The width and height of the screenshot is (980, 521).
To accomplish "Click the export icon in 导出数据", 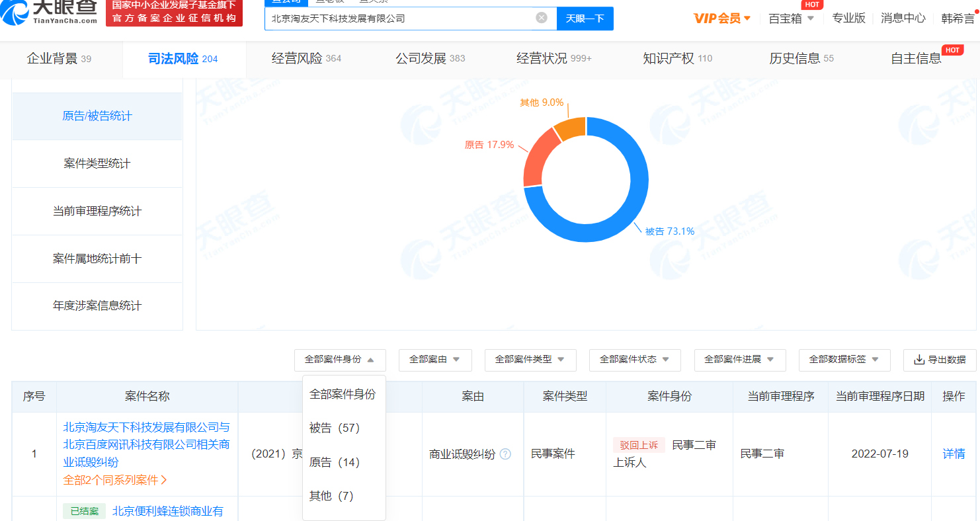I will point(919,360).
